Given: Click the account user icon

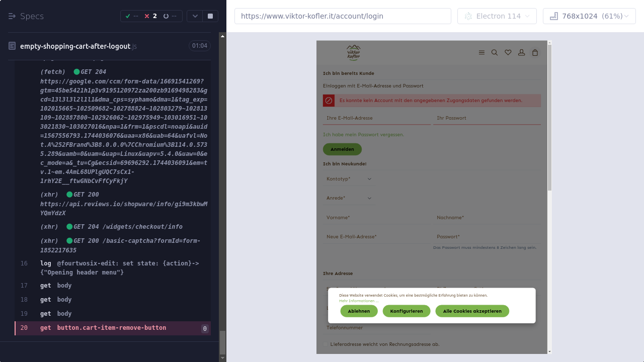Looking at the screenshot, I should tap(522, 52).
